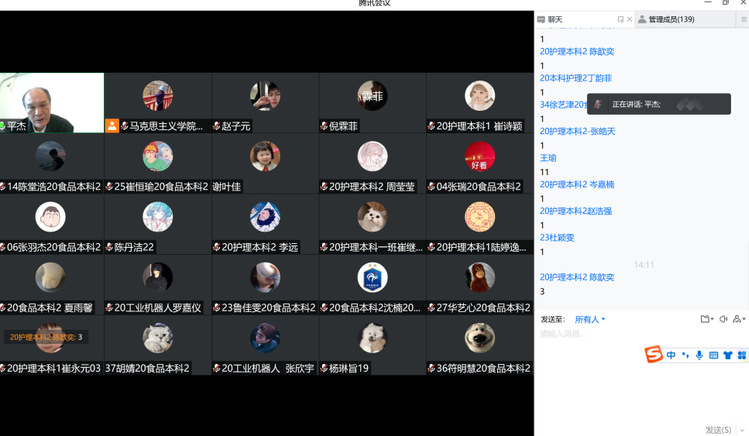Open the side panel hamburger menu

[743, 19]
